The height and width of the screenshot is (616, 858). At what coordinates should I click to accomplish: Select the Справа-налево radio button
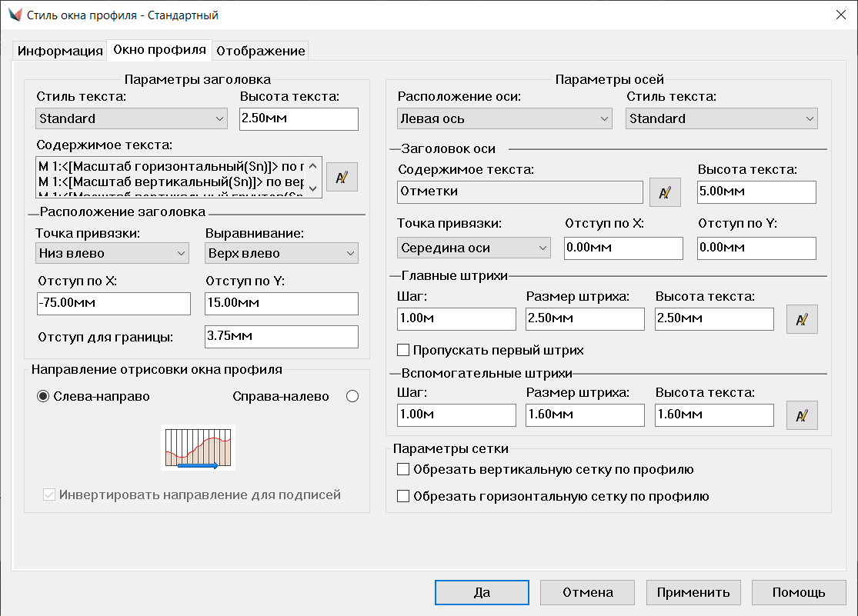pos(352,397)
